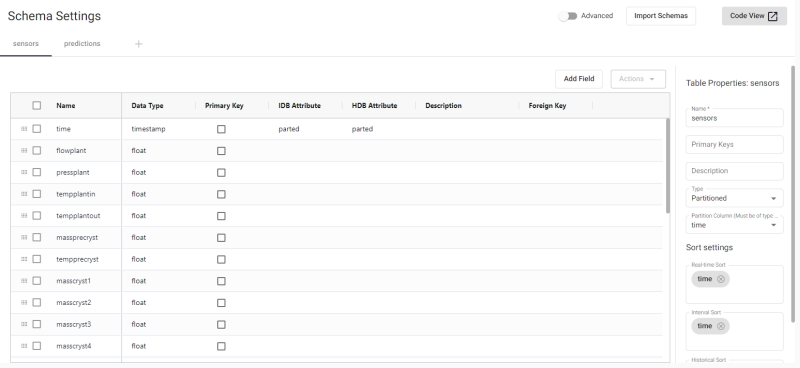The width and height of the screenshot is (800, 368).
Task: Click the plus icon to add a table tab
Action: tap(138, 44)
